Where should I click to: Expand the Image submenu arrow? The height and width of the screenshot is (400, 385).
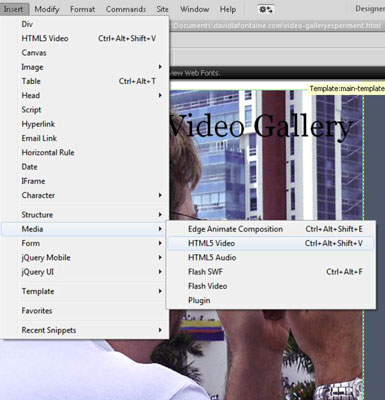pos(160,67)
